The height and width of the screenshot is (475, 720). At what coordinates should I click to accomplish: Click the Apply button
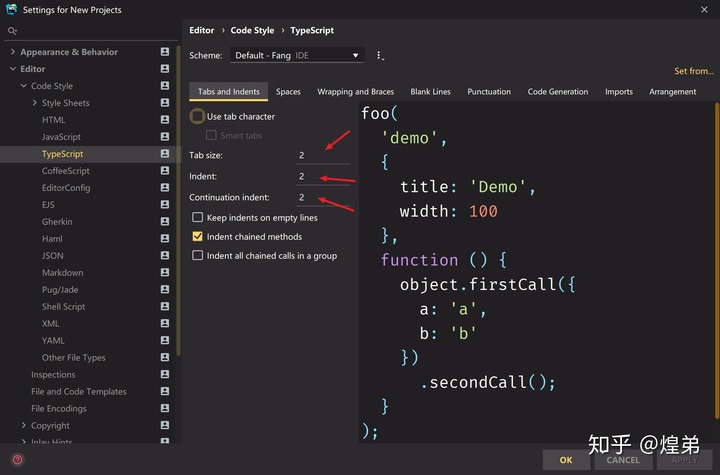click(684, 460)
